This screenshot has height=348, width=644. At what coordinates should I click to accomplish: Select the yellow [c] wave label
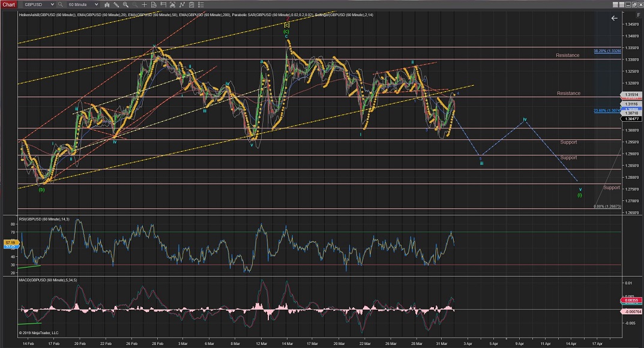tap(287, 25)
